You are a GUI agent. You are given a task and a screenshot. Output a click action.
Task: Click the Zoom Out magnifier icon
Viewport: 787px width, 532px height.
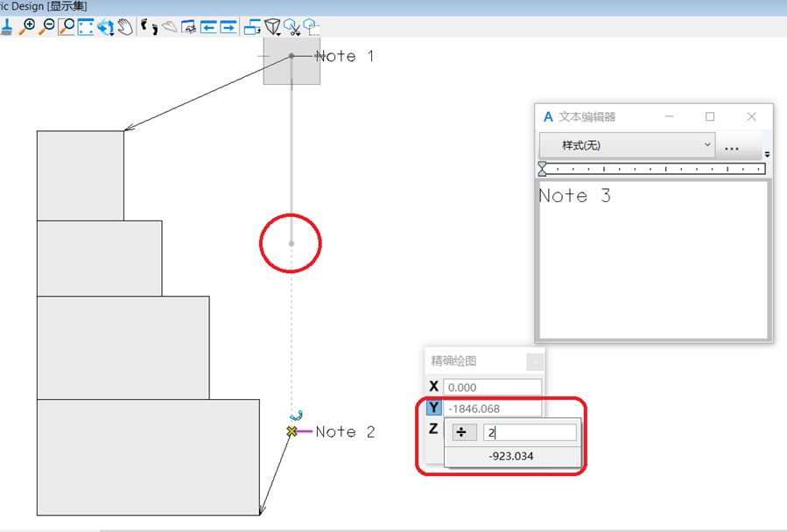tap(46, 27)
